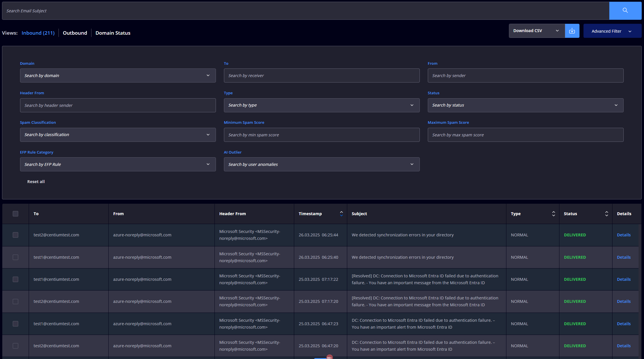Click the Search by header sender field
This screenshot has width=644, height=359.
coord(118,105)
